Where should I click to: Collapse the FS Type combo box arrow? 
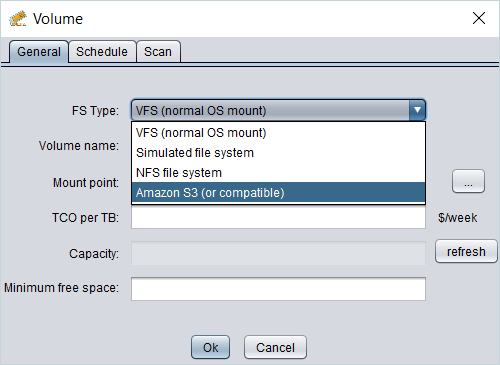[417, 110]
